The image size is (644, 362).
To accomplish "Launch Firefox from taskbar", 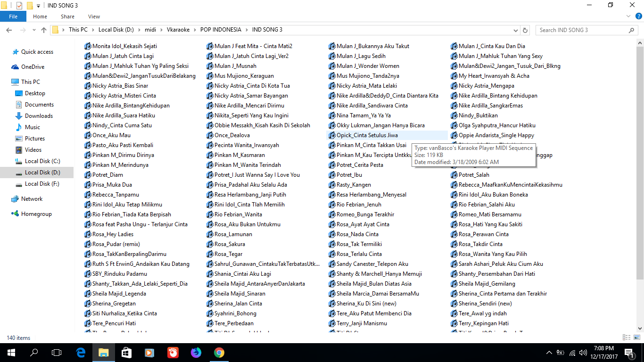I will pyautogui.click(x=196, y=352).
